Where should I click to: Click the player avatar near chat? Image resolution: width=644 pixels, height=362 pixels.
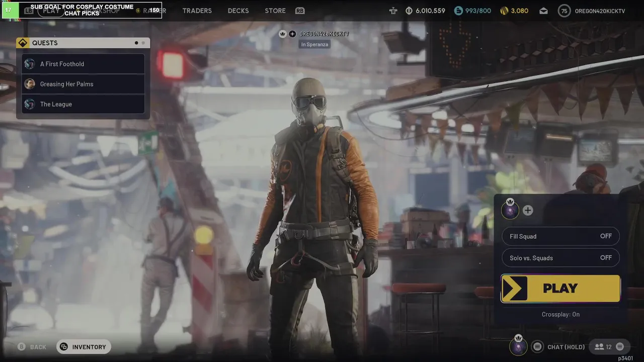[519, 346]
